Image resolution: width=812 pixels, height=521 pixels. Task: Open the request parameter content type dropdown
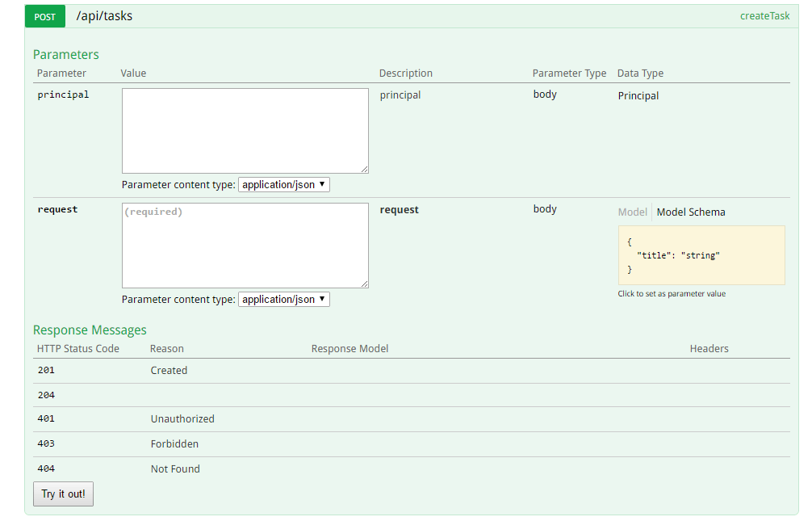point(283,299)
